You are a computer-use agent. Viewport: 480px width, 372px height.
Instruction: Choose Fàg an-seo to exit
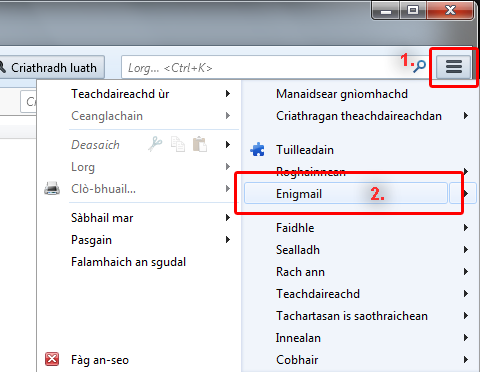[100, 360]
